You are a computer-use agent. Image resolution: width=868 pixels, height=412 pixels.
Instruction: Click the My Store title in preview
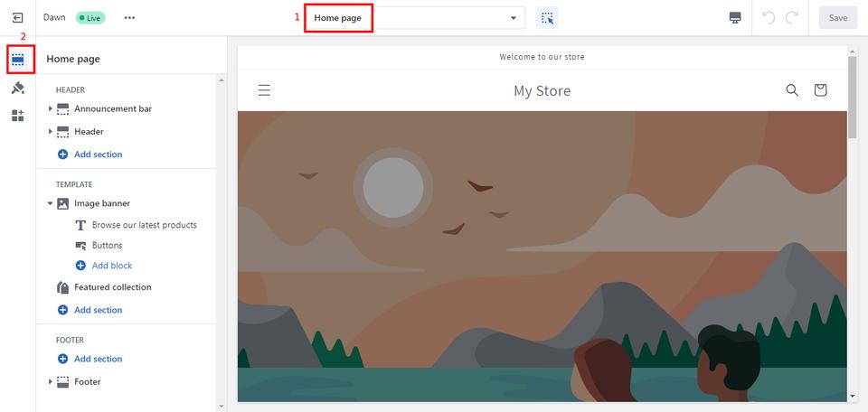coord(542,90)
